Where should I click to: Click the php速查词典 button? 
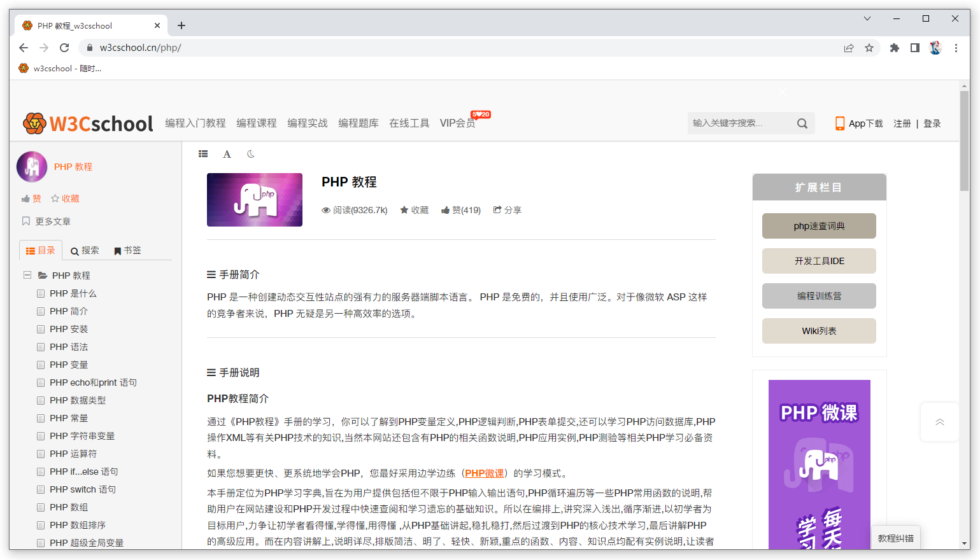click(x=818, y=226)
